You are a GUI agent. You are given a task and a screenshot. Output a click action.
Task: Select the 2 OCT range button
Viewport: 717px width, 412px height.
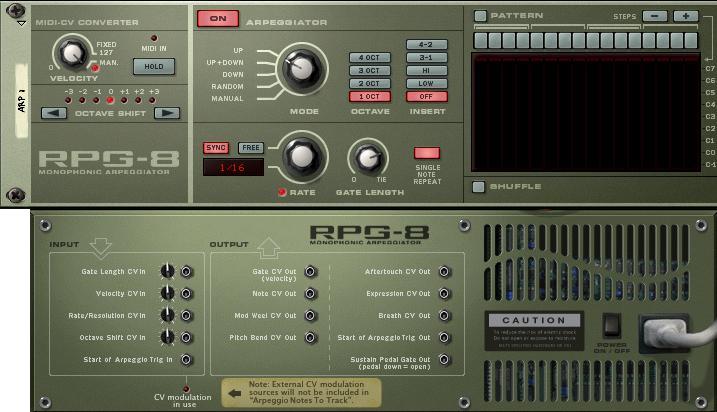tap(370, 83)
